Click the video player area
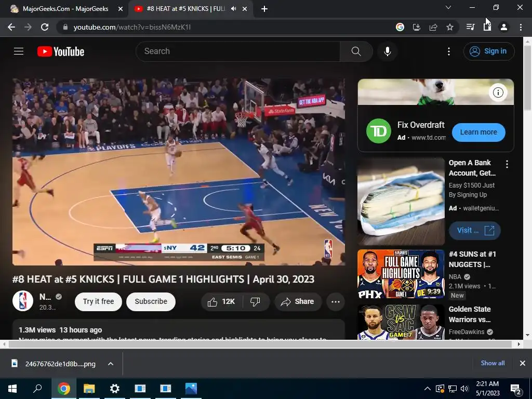 point(179,172)
